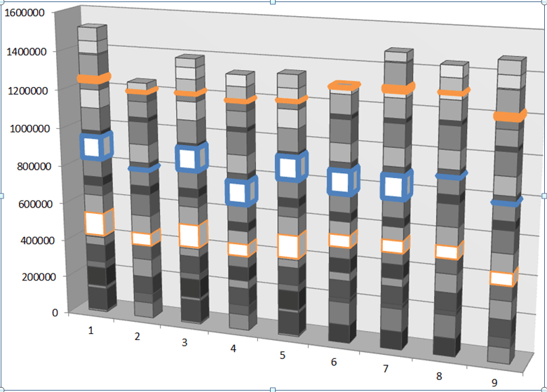
Task: Click the topmost light gray block of column 7
Action: coord(396,56)
